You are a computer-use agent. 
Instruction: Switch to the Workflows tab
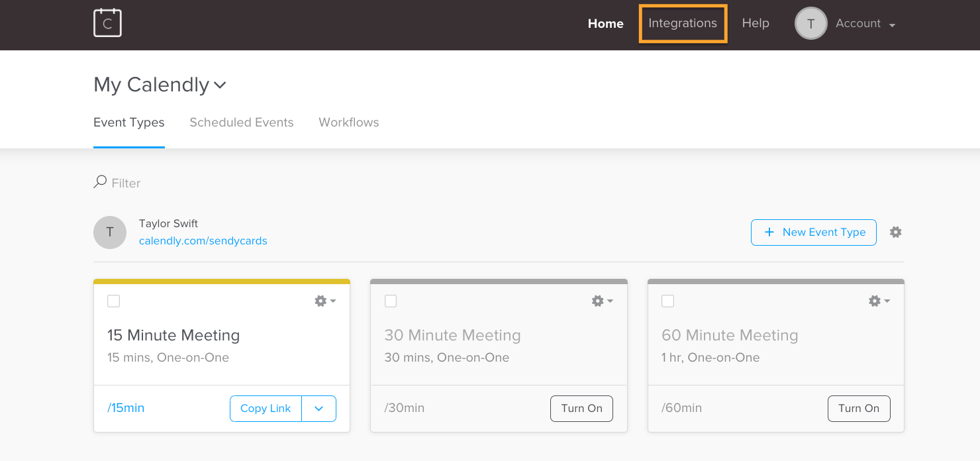point(349,123)
